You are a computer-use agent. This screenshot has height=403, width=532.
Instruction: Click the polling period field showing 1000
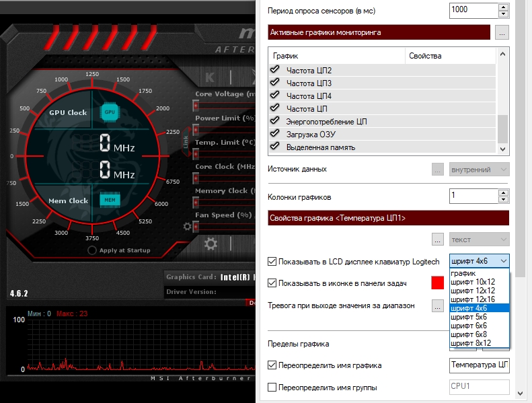point(473,10)
